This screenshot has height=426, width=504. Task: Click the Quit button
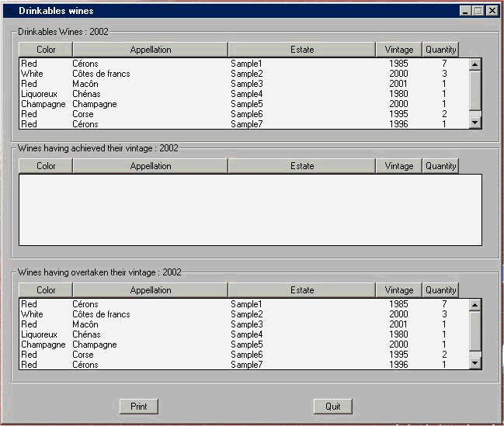pos(333,407)
